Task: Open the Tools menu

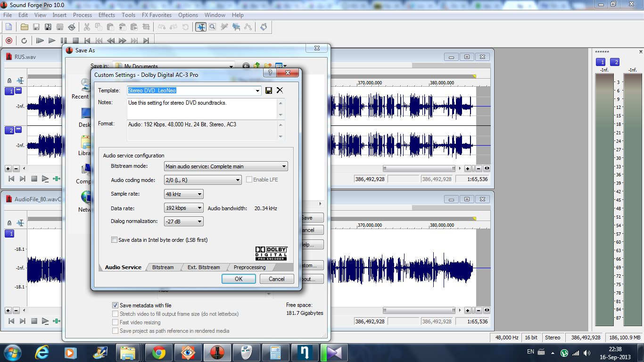Action: pos(128,15)
